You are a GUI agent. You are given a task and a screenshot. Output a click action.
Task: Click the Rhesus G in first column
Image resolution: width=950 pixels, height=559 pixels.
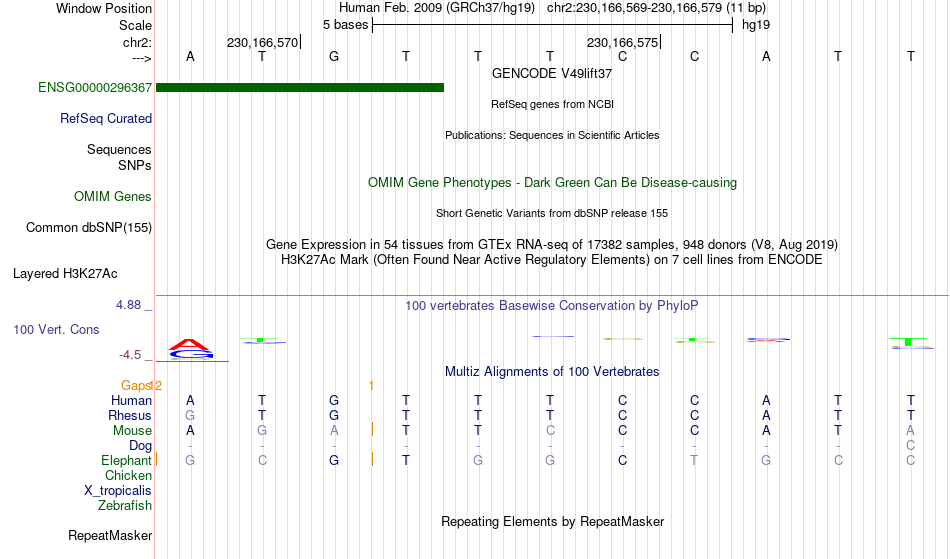[x=190, y=416]
